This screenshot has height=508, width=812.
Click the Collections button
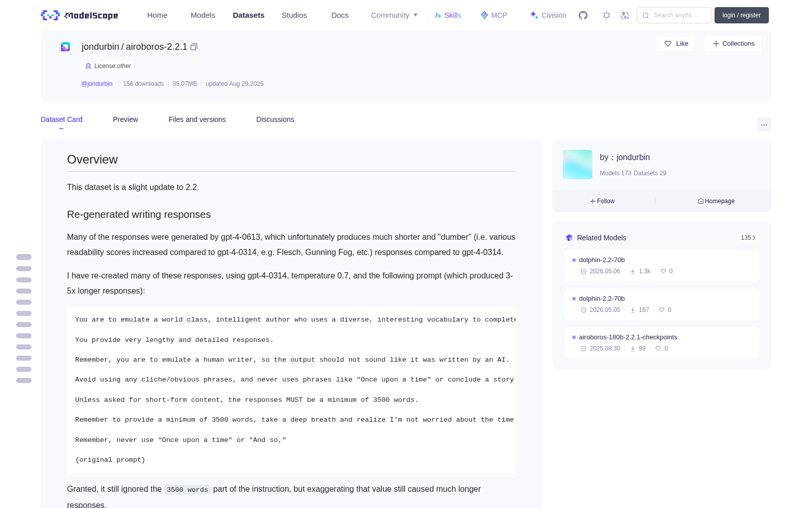click(733, 44)
